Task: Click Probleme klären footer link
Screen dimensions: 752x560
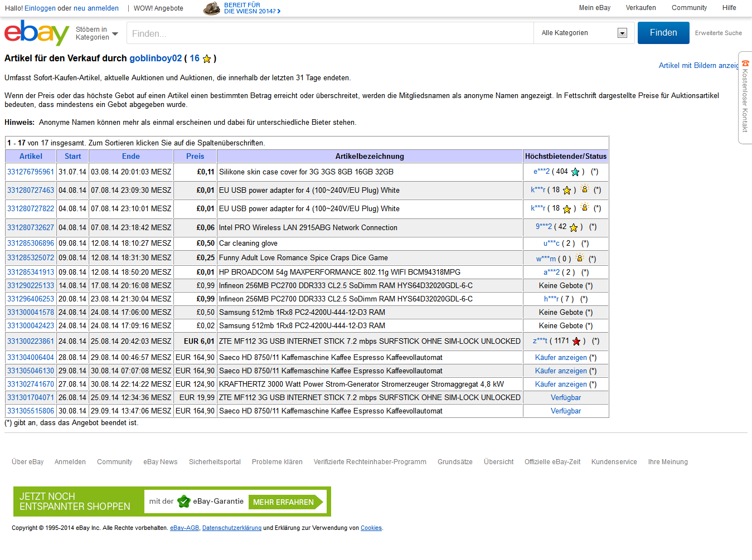Action: pos(277,462)
